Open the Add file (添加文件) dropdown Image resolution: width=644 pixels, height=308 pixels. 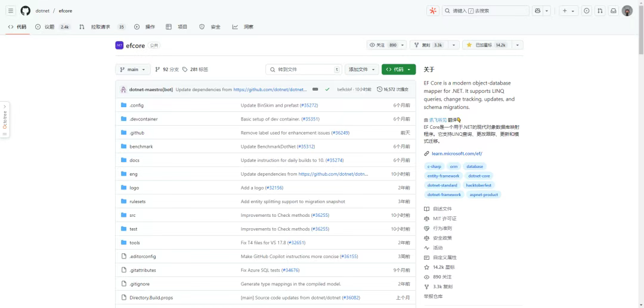point(361,70)
